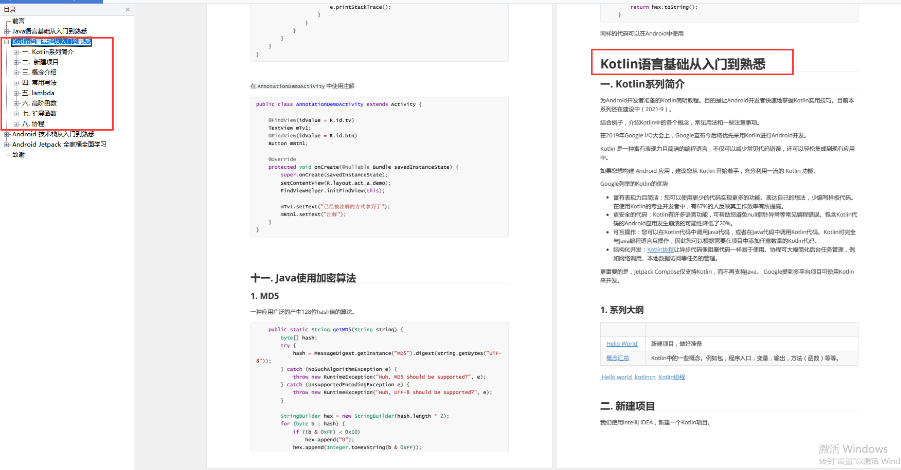The width and height of the screenshot is (901, 470).
Task: Click the 十一. Java使用加密算法 heading
Action: click(x=303, y=278)
